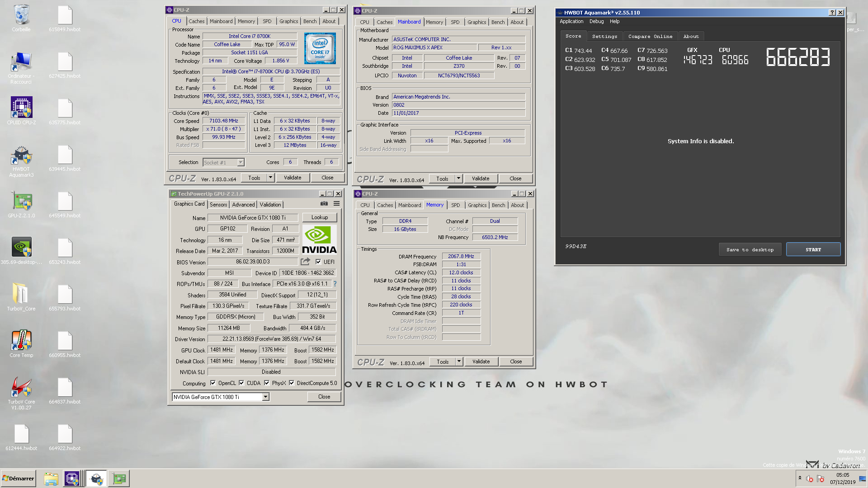The width and height of the screenshot is (868, 488).
Task: Open the Corbeille recycle bin icon
Action: pos(21,18)
